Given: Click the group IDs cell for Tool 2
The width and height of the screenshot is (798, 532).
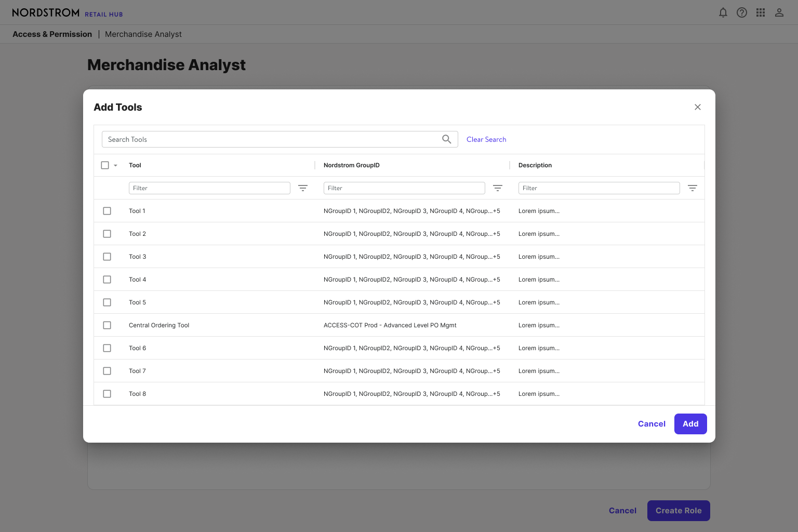Looking at the screenshot, I should click(412, 234).
